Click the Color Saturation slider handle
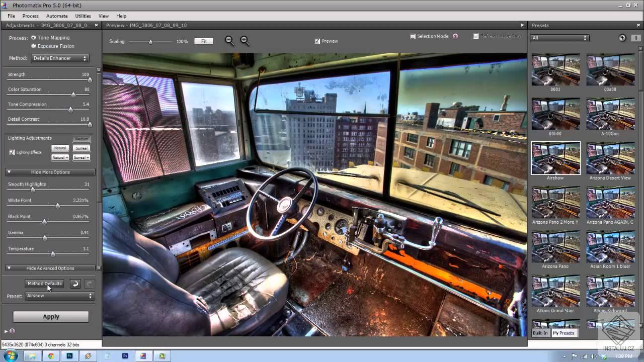The height and width of the screenshot is (362, 644). tap(73, 95)
